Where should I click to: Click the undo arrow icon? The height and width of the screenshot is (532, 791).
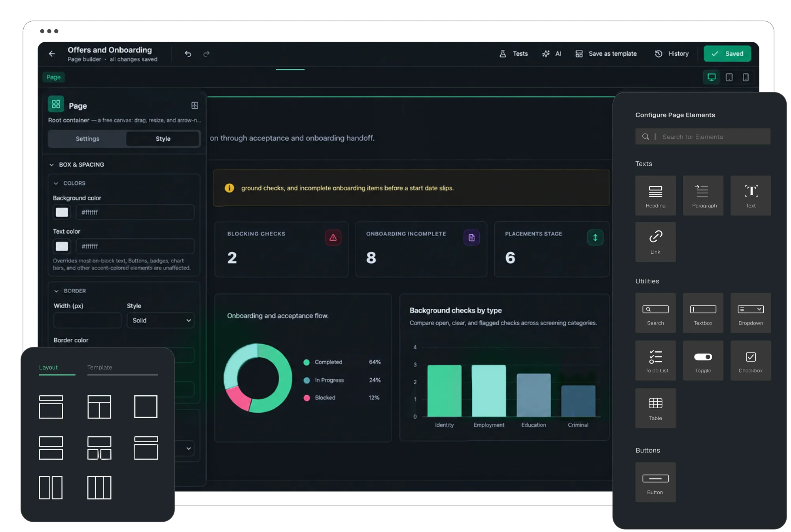point(188,54)
